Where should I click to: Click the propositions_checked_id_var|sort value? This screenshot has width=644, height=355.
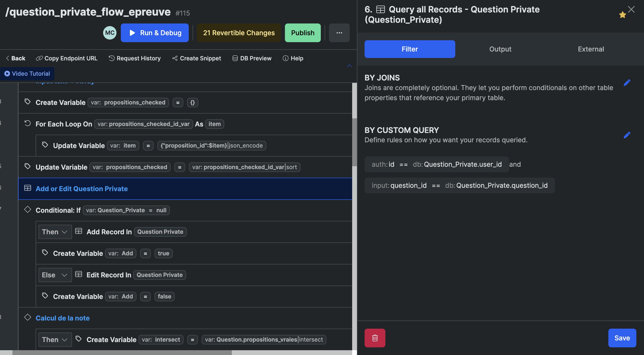[244, 167]
